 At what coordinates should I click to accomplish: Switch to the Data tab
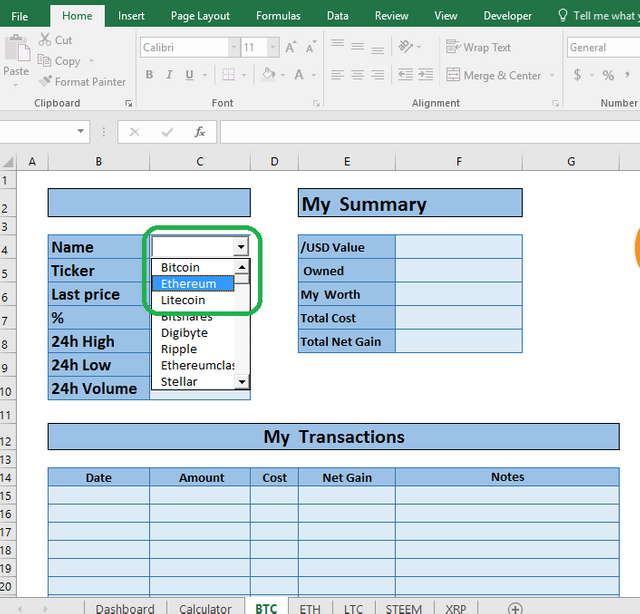tap(338, 16)
